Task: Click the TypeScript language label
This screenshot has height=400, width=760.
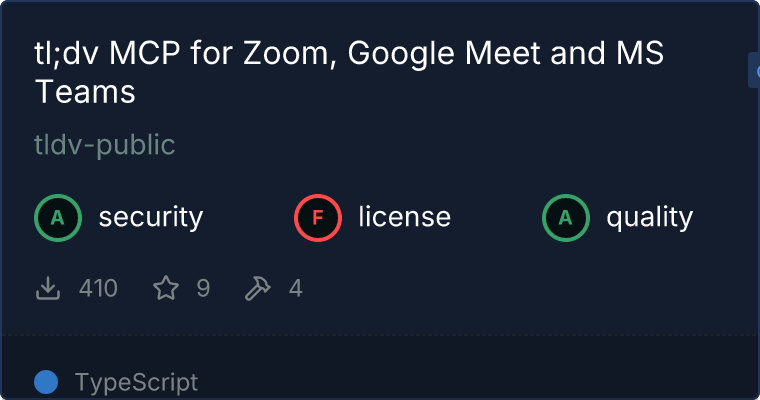Action: (136, 382)
